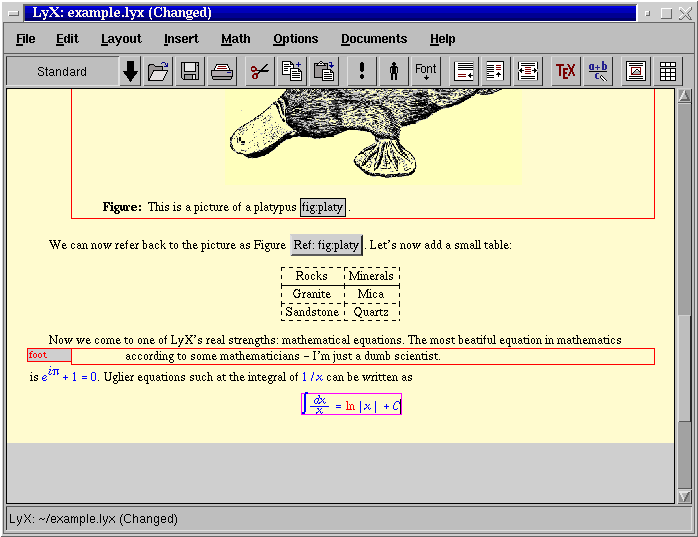Viewport: 698px width, 537px height.
Task: Click the Open file folder icon
Action: click(158, 72)
